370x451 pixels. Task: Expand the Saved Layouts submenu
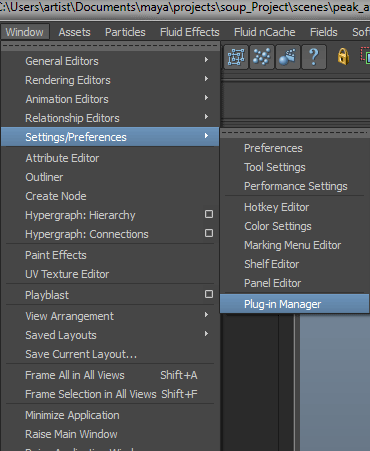pyautogui.click(x=110, y=335)
